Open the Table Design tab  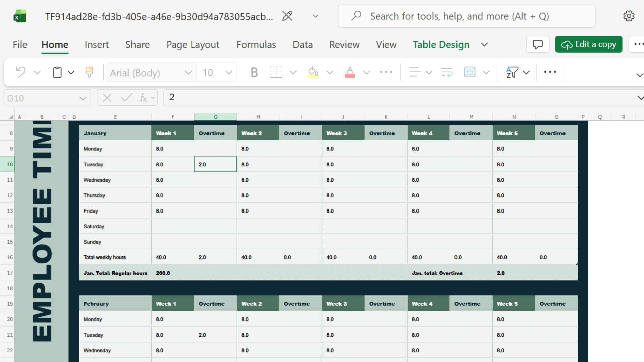click(x=441, y=45)
